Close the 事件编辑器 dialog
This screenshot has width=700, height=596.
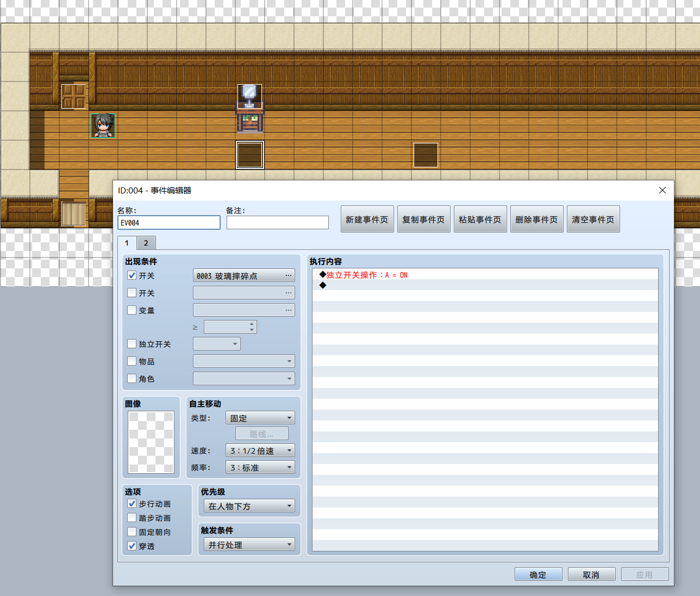(662, 190)
